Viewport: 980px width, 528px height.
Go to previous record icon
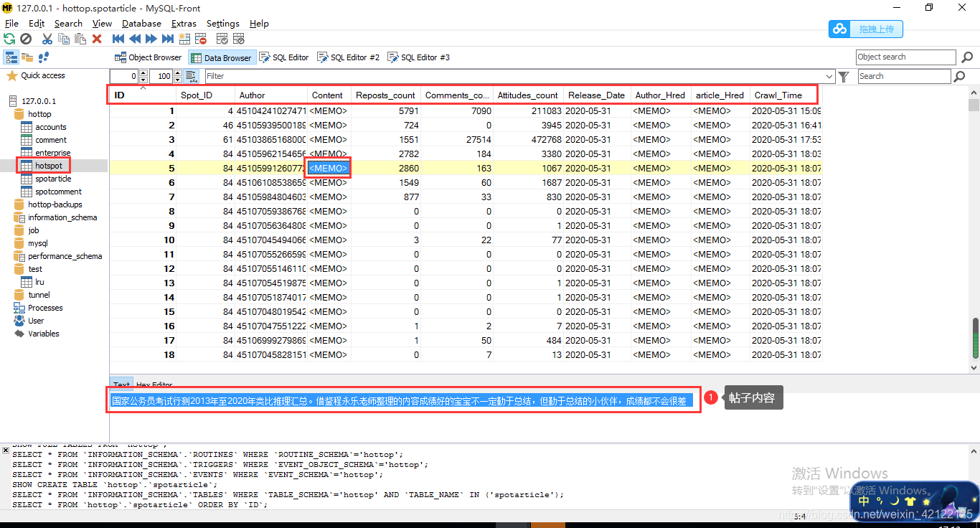click(x=135, y=39)
